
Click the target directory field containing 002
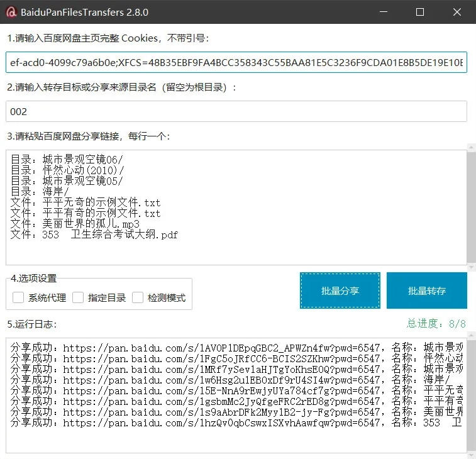pos(236,111)
